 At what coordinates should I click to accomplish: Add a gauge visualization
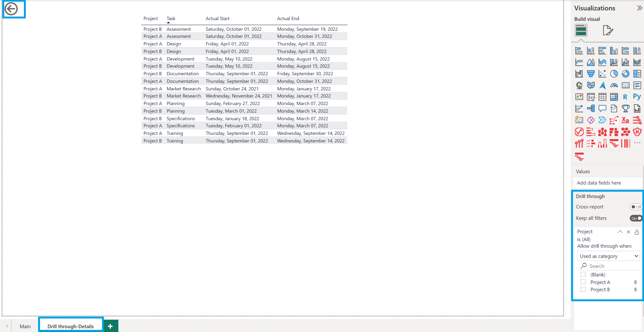click(614, 85)
